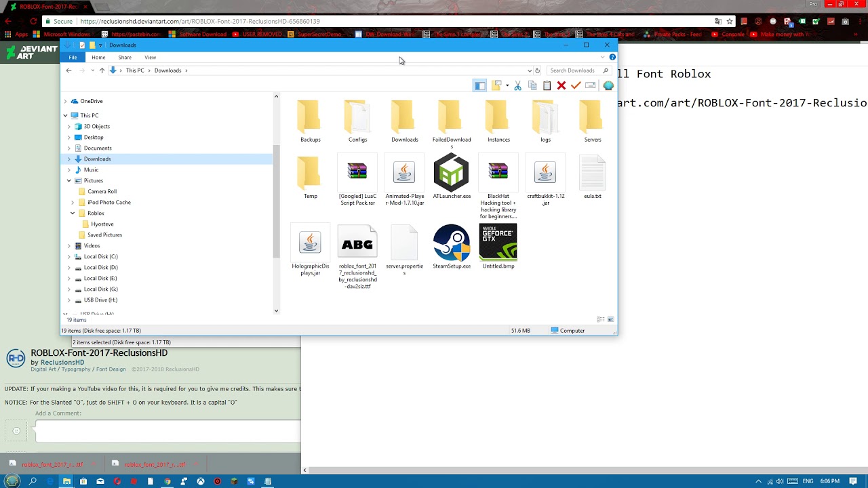Click the Chrome bookmark star icon
Image resolution: width=868 pixels, height=488 pixels.
tap(730, 21)
